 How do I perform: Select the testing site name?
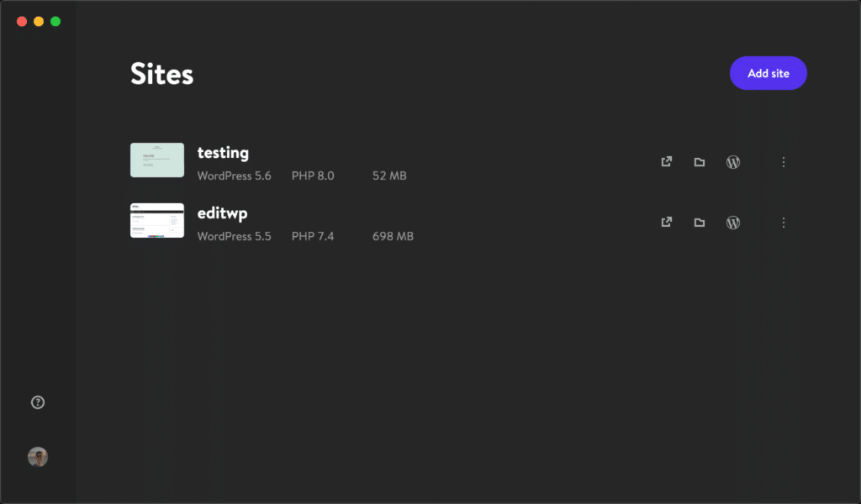tap(222, 153)
